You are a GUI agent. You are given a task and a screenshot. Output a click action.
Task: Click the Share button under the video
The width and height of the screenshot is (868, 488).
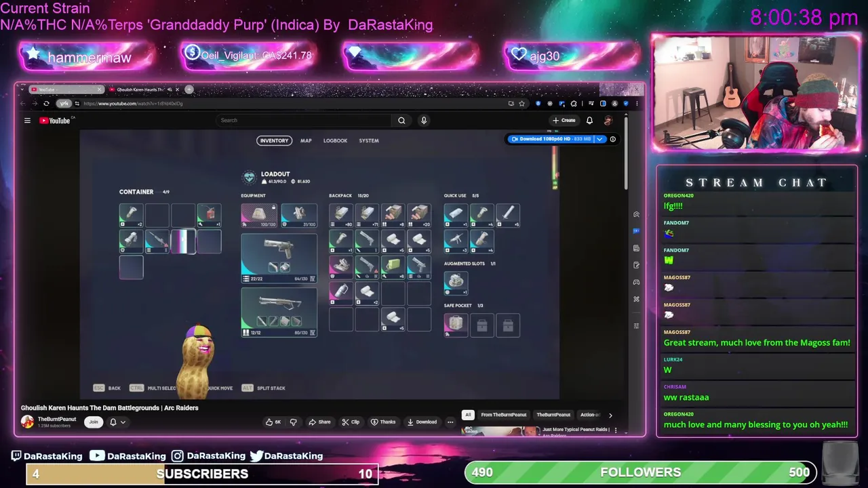[x=319, y=422]
